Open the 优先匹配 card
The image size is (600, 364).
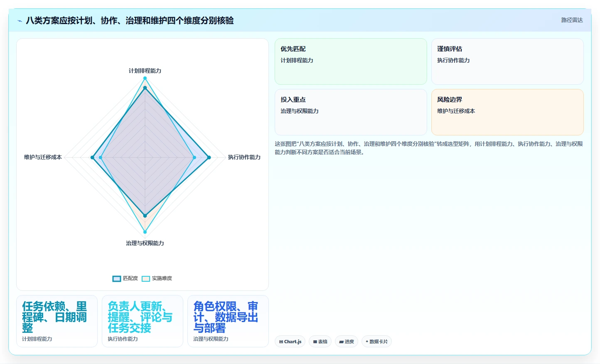pyautogui.click(x=351, y=61)
